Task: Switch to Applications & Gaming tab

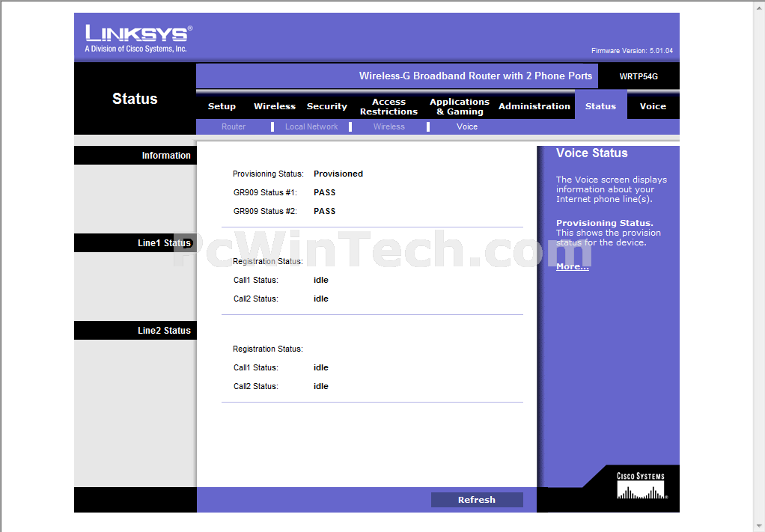Action: (x=460, y=106)
